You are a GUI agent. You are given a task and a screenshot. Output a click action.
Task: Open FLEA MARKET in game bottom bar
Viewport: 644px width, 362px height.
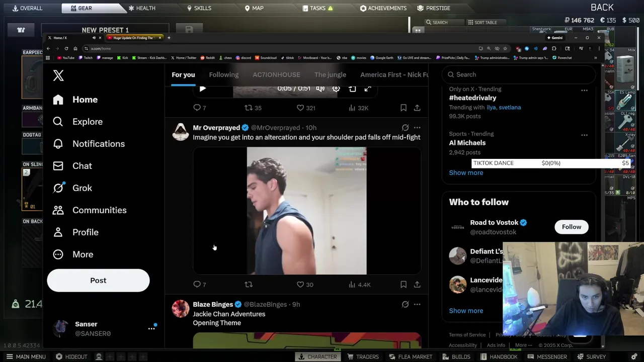point(410,357)
